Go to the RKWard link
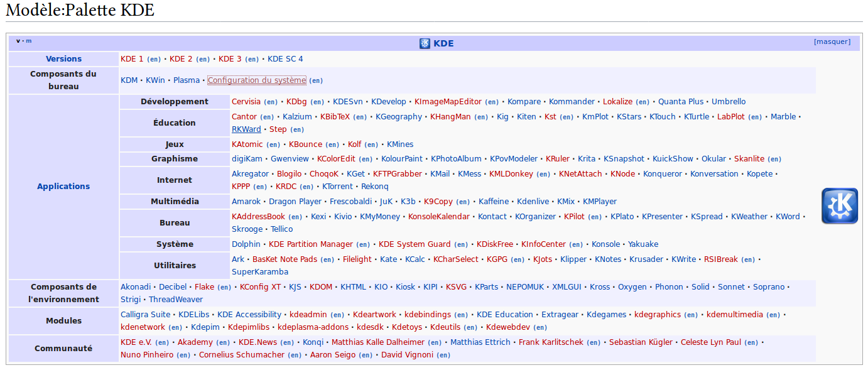This screenshot has width=868, height=370. click(246, 129)
